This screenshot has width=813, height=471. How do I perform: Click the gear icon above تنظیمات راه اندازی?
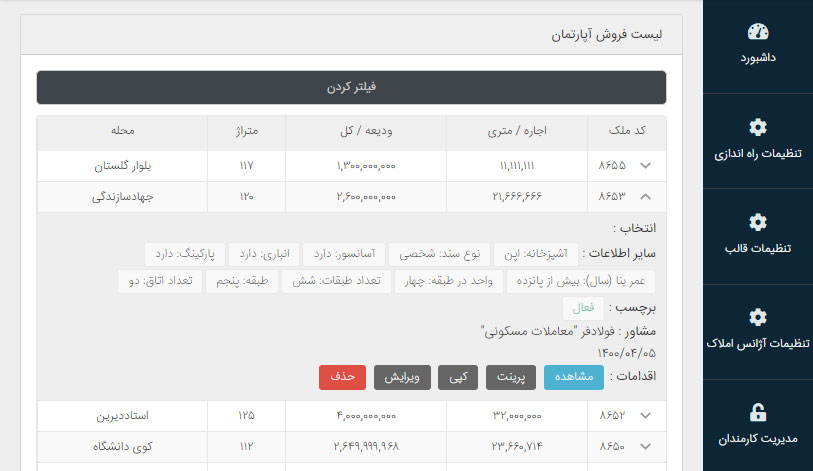(758, 127)
